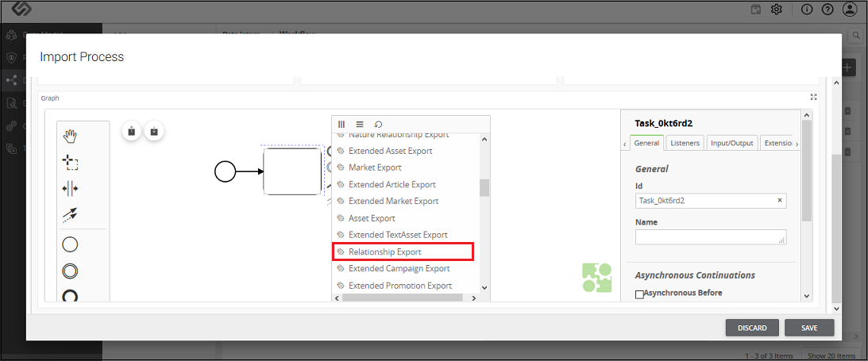The width and height of the screenshot is (868, 361).
Task: Click popup list scrollbar down arrow
Action: 484,287
